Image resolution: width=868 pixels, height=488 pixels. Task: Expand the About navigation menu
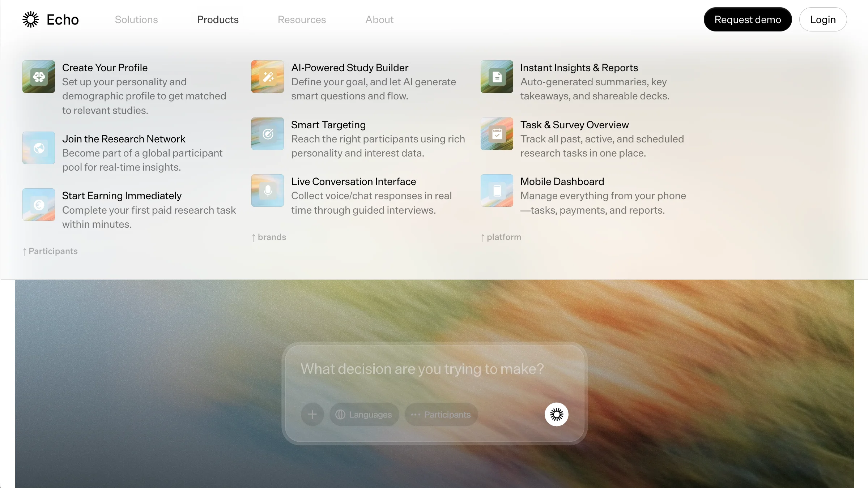[x=379, y=20]
